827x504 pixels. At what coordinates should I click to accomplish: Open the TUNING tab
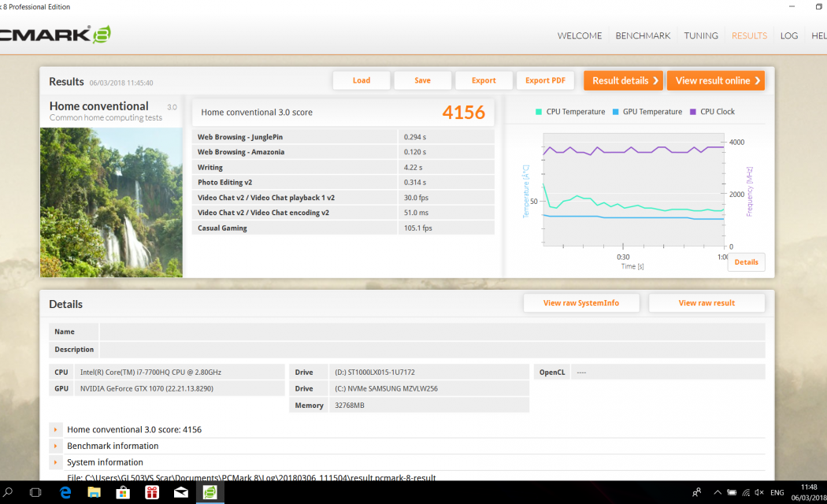[x=700, y=36]
